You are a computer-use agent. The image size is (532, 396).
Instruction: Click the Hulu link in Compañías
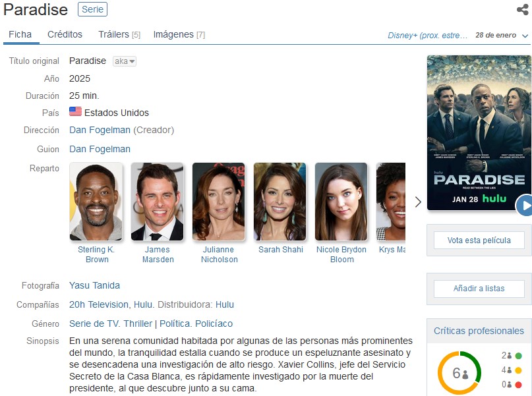point(143,304)
